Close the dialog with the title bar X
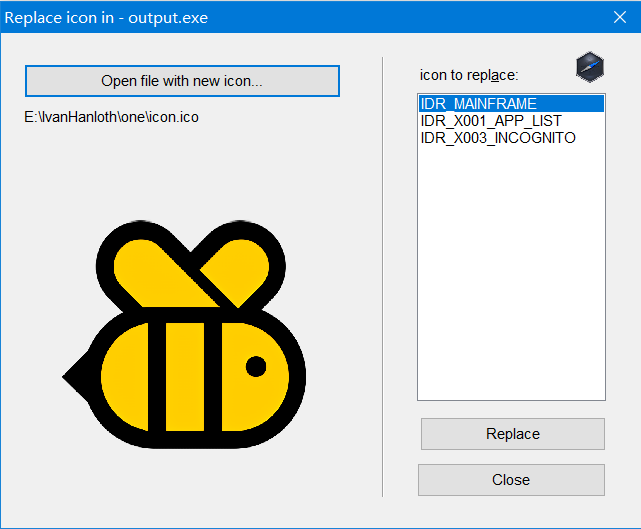641x529 pixels. [618, 16]
